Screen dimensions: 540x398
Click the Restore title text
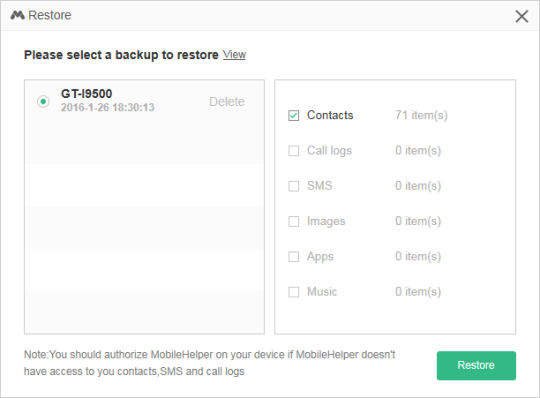click(50, 15)
